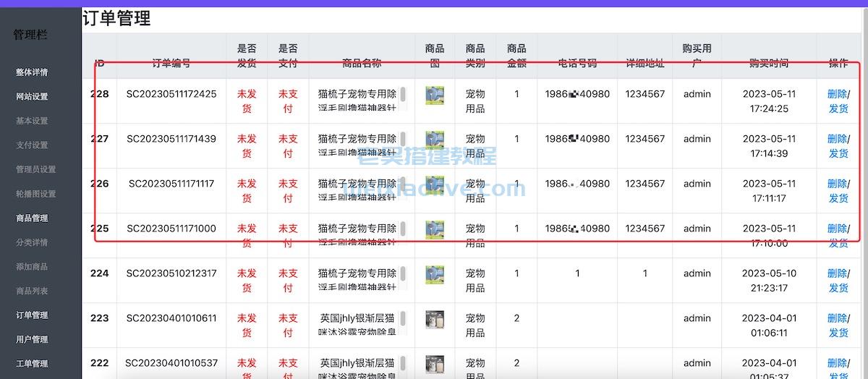Delete order 228 via 删除 link
868x379 pixels.
click(837, 94)
